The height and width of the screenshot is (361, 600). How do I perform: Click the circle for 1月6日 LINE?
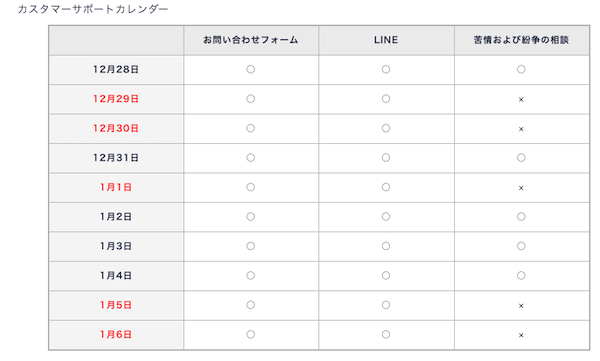pyautogui.click(x=386, y=335)
